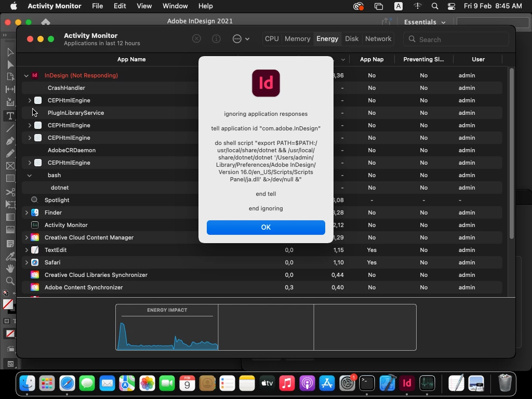Select the CrashHandler process row
This screenshot has width=532, height=399.
pyautogui.click(x=262, y=88)
